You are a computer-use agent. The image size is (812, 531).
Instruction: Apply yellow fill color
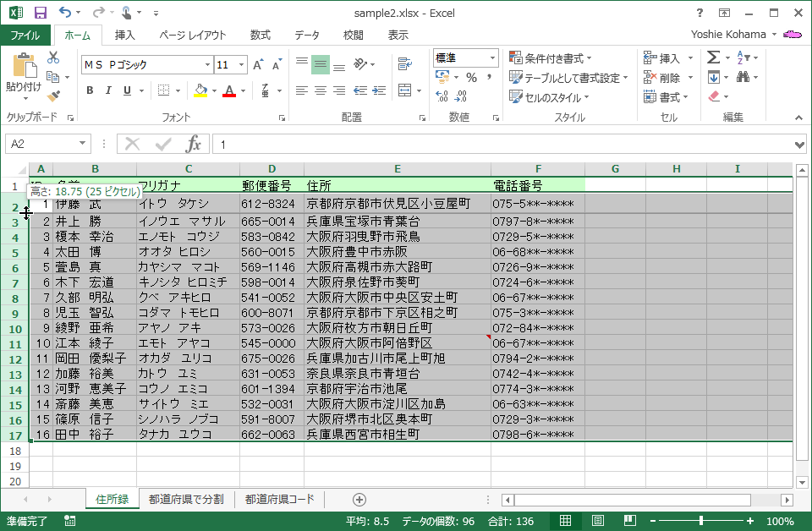[x=200, y=90]
